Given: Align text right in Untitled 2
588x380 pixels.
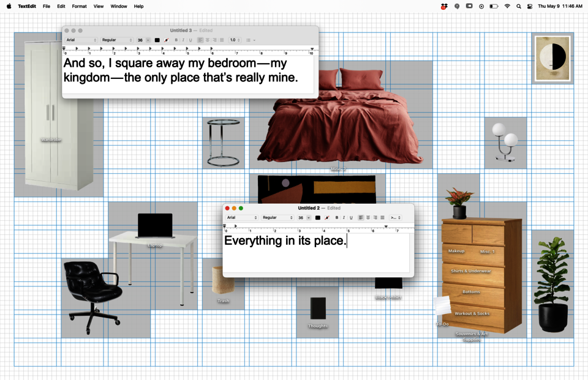Looking at the screenshot, I should 375,217.
